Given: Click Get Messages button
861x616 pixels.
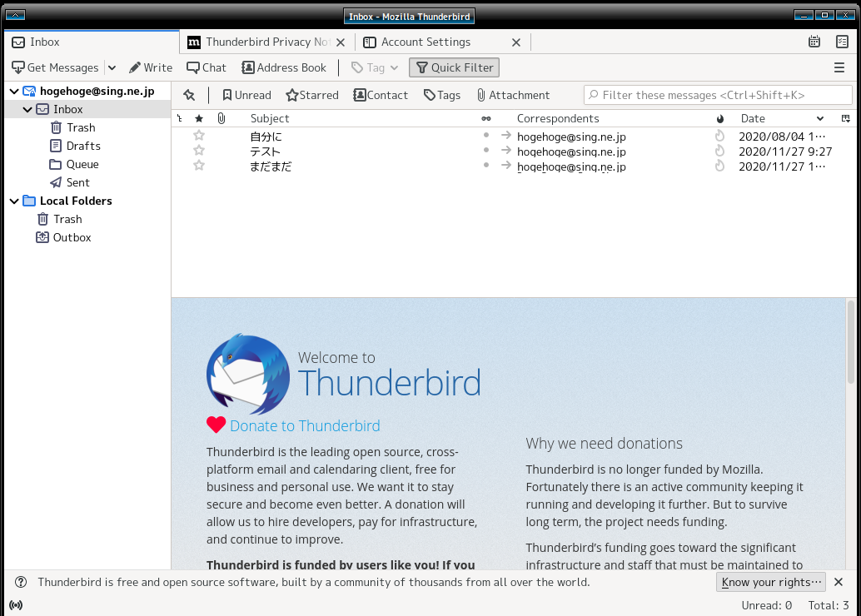Looking at the screenshot, I should pos(56,67).
